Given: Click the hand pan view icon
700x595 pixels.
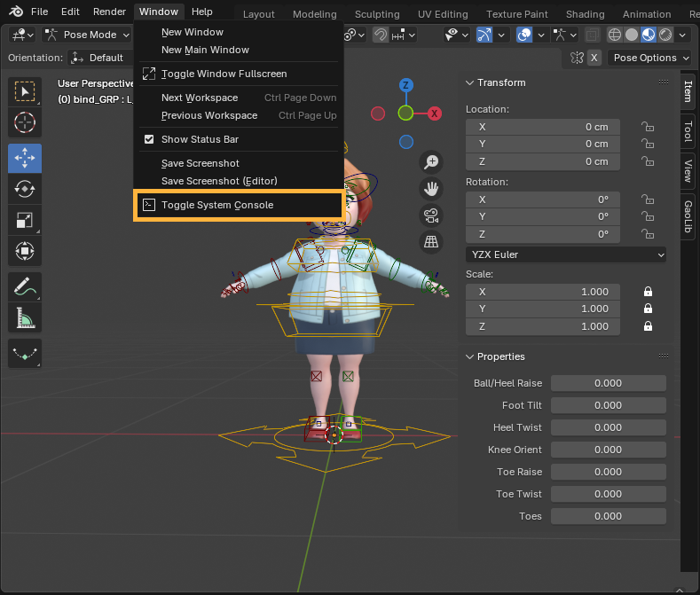Looking at the screenshot, I should (x=431, y=188).
